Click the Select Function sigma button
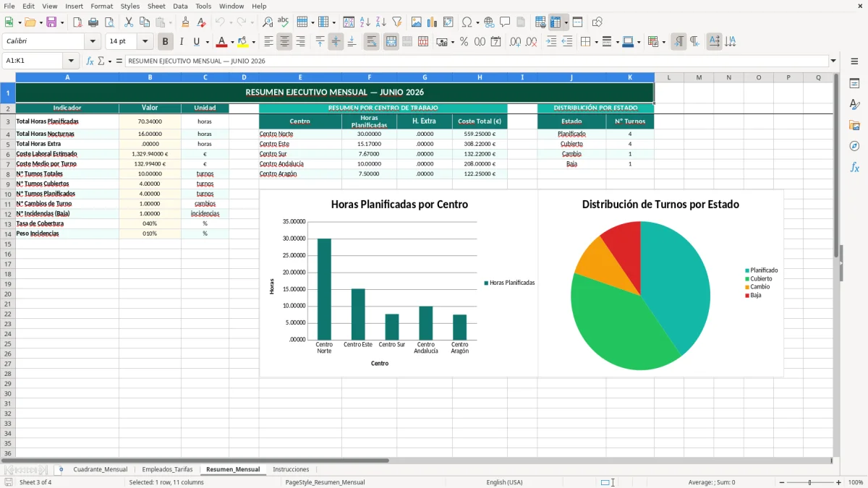868x488 pixels. pos(101,61)
